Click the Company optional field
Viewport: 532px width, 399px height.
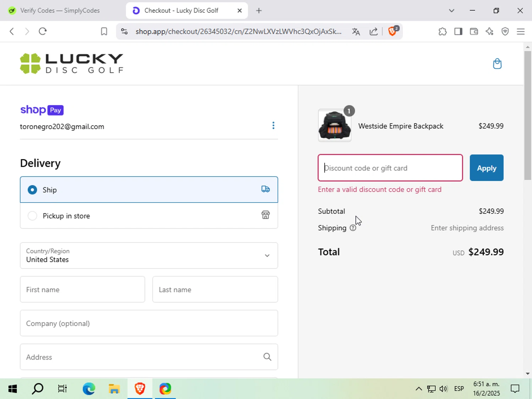(x=149, y=323)
